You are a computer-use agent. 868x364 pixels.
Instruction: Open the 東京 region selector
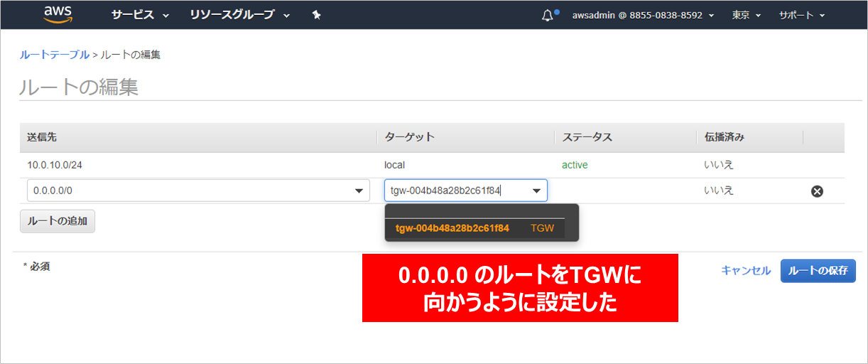(x=746, y=15)
